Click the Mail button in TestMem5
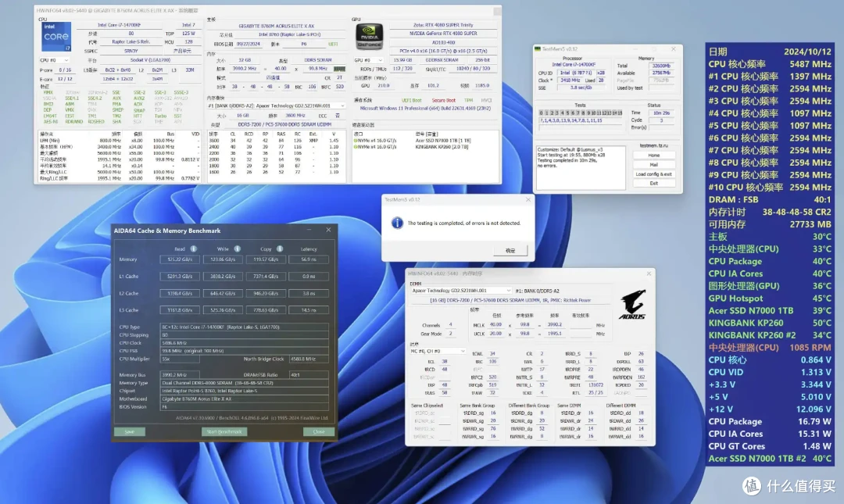The width and height of the screenshot is (844, 504). click(x=653, y=165)
